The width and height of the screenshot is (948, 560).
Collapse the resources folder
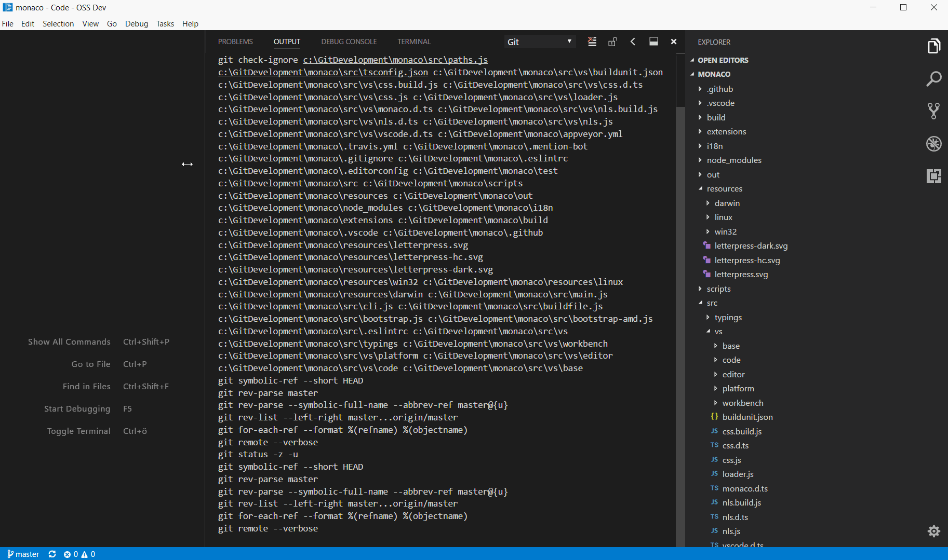click(724, 188)
